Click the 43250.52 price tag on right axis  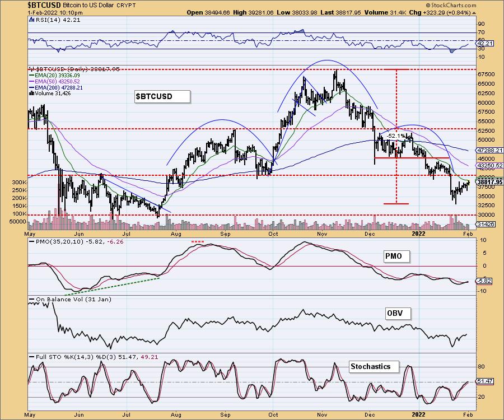(489, 165)
